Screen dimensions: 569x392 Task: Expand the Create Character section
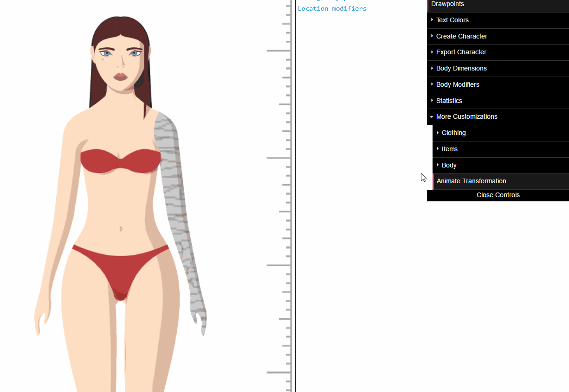point(461,36)
